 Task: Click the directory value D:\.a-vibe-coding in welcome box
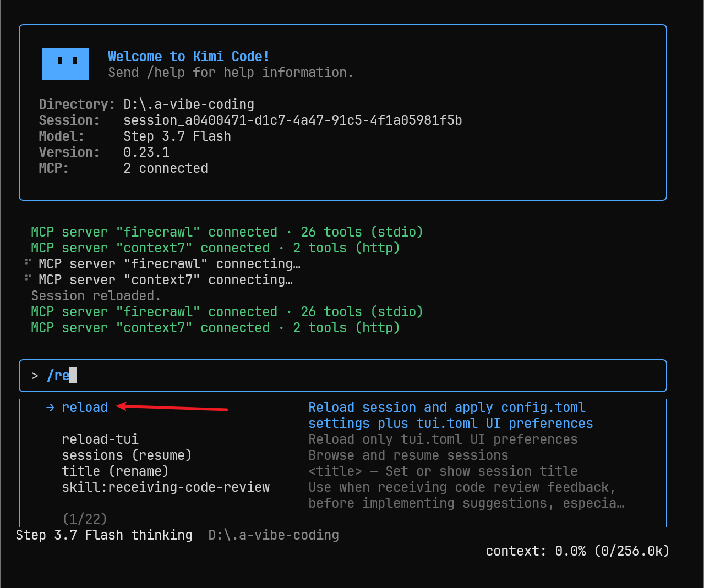pyautogui.click(x=189, y=105)
